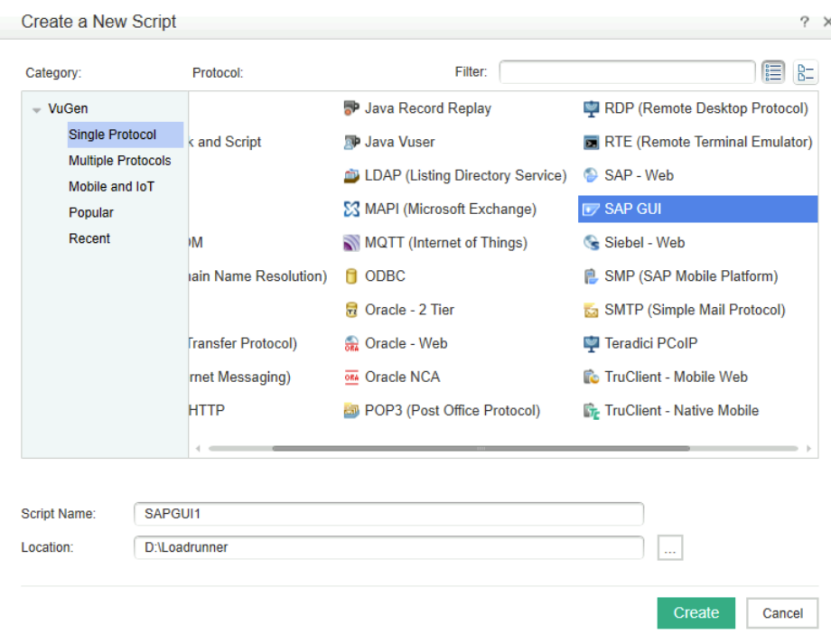The width and height of the screenshot is (831, 634).
Task: Click the TruClient - Native Mobile icon
Action: coord(591,411)
